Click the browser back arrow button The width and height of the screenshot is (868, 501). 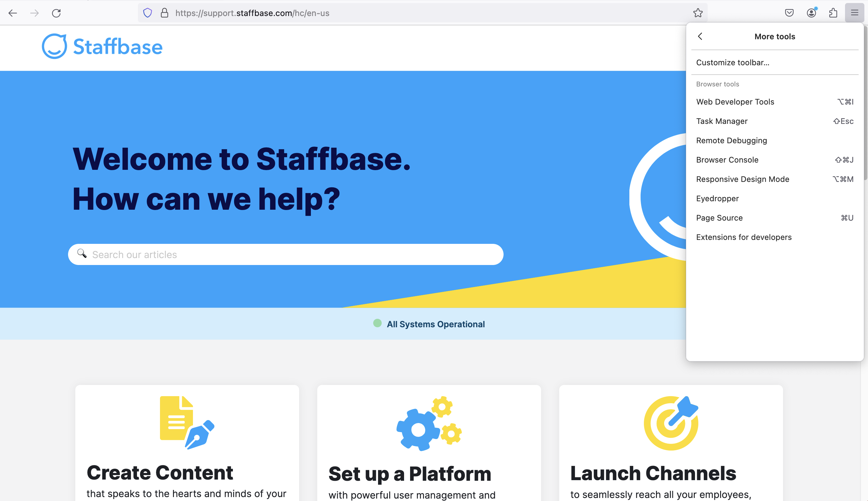(x=13, y=13)
